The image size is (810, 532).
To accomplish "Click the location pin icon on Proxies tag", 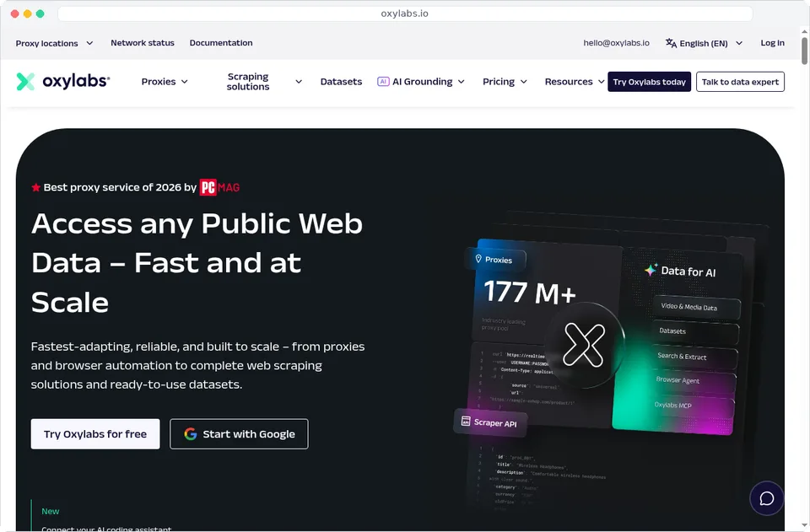I will coord(478,259).
